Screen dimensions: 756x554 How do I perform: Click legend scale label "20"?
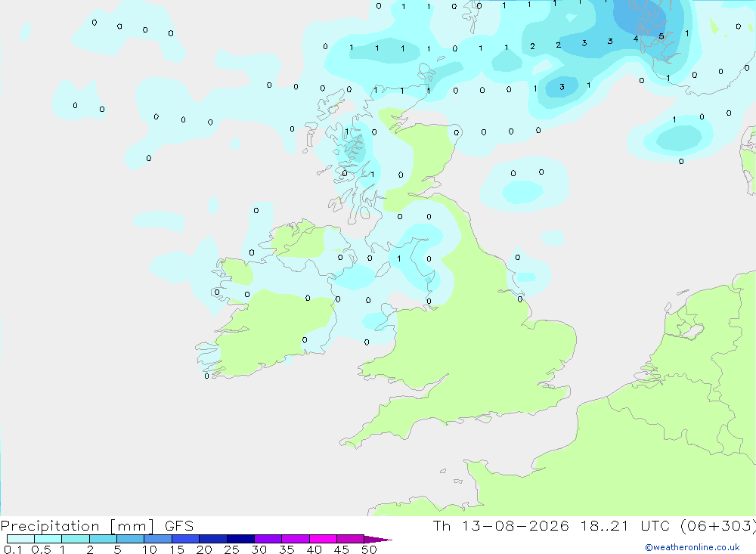coord(204,549)
